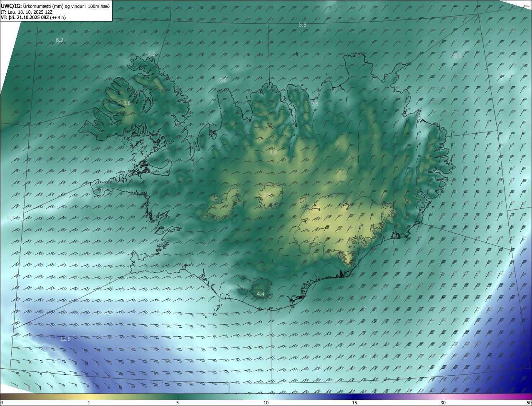Click the 8.0 value label over northeast sea
Viewport: 532px width, 406px height.
pos(457,56)
